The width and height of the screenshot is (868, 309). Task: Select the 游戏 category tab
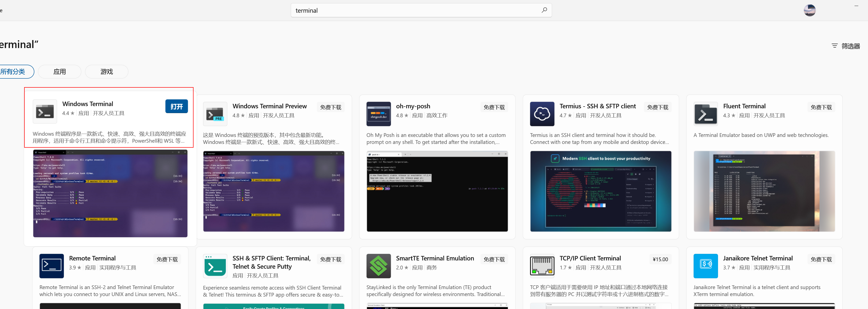107,71
